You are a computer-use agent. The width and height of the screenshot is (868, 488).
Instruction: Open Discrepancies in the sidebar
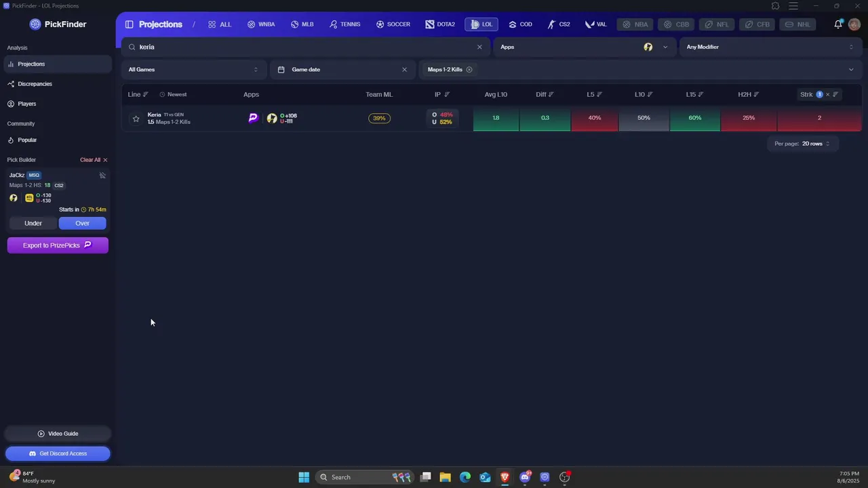pyautogui.click(x=58, y=84)
